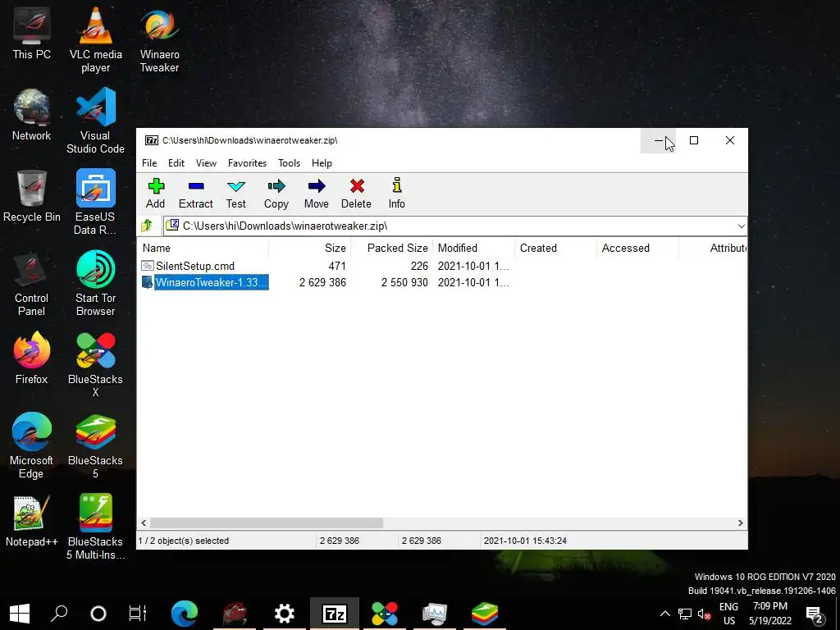This screenshot has height=630, width=840.
Task: Select the WinaeroTweaker-1.33 file row
Action: 326,282
